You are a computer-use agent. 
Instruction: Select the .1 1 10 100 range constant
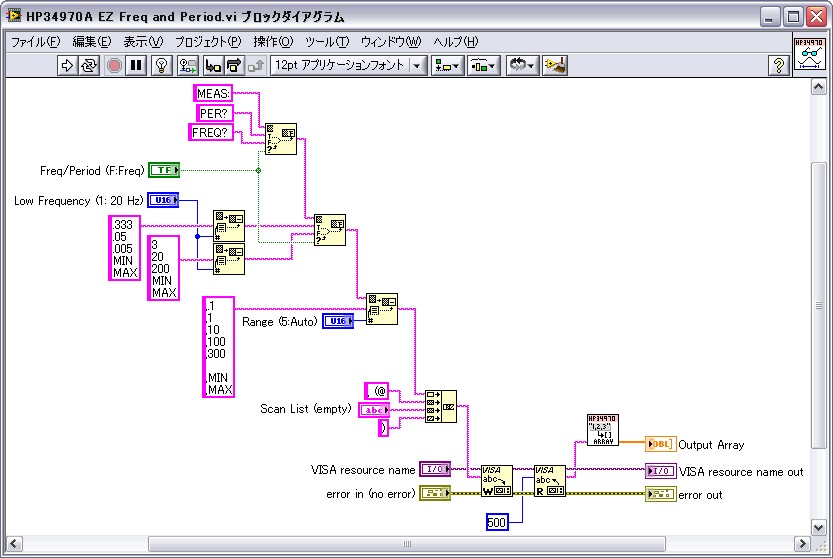(219, 347)
